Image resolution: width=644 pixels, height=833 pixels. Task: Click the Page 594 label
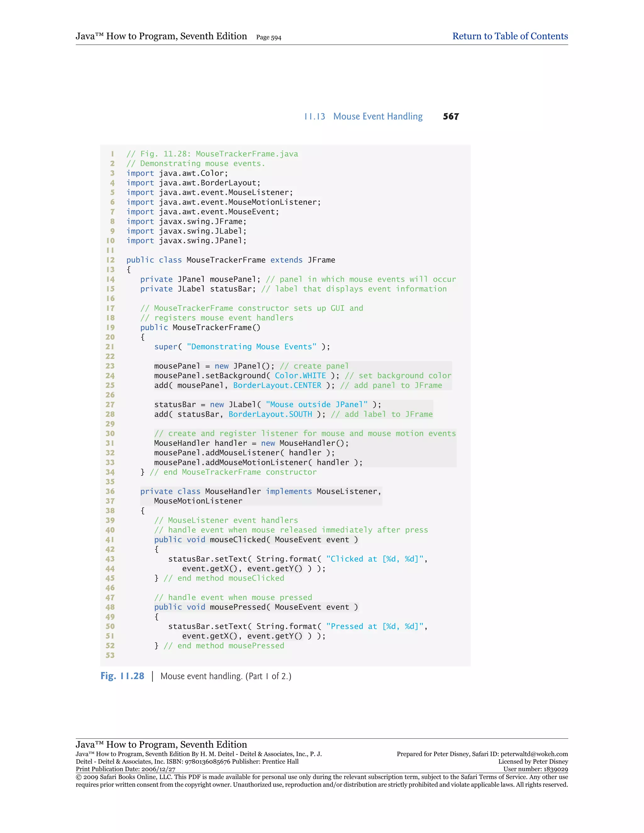pos(269,37)
